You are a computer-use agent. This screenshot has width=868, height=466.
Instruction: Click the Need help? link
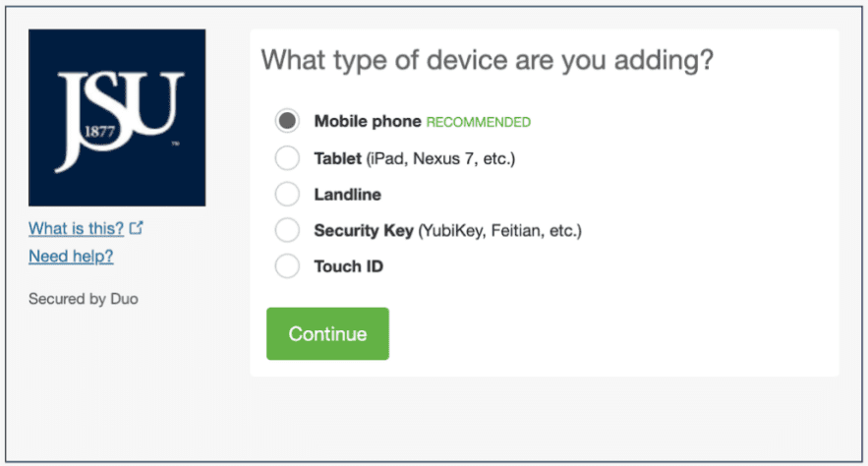click(x=71, y=257)
